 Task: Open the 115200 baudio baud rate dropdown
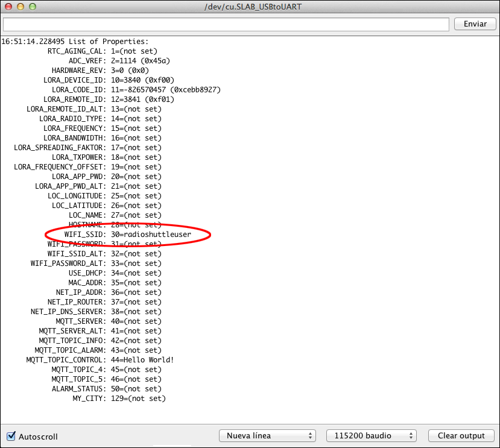click(x=372, y=435)
